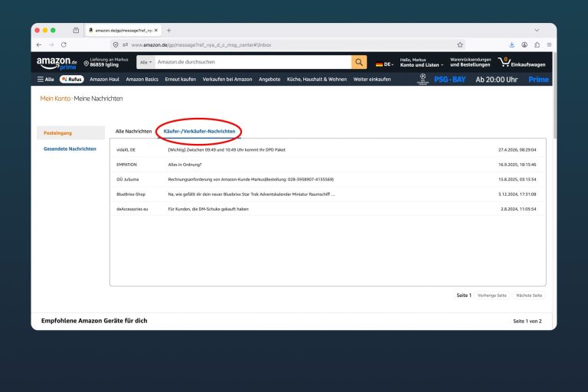Open the browser hamburger menu

click(549, 44)
